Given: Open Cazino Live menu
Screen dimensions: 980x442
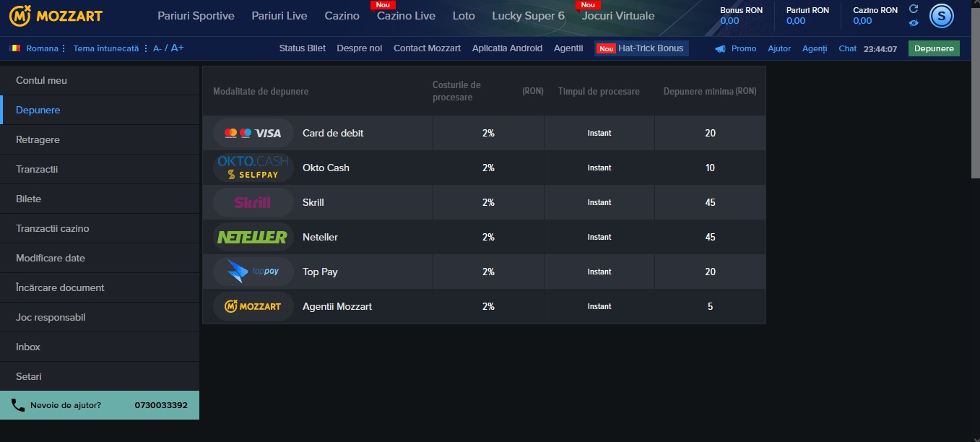Looking at the screenshot, I should pos(406,16).
